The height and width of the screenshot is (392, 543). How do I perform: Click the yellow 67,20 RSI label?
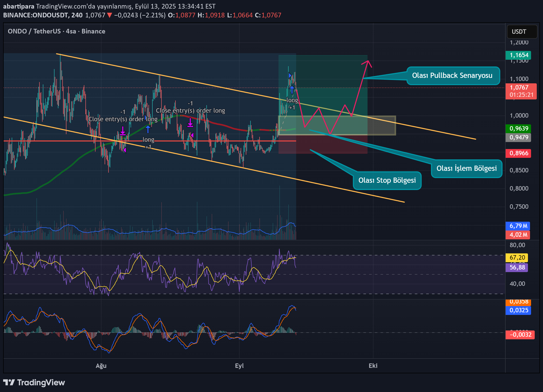tap(517, 258)
